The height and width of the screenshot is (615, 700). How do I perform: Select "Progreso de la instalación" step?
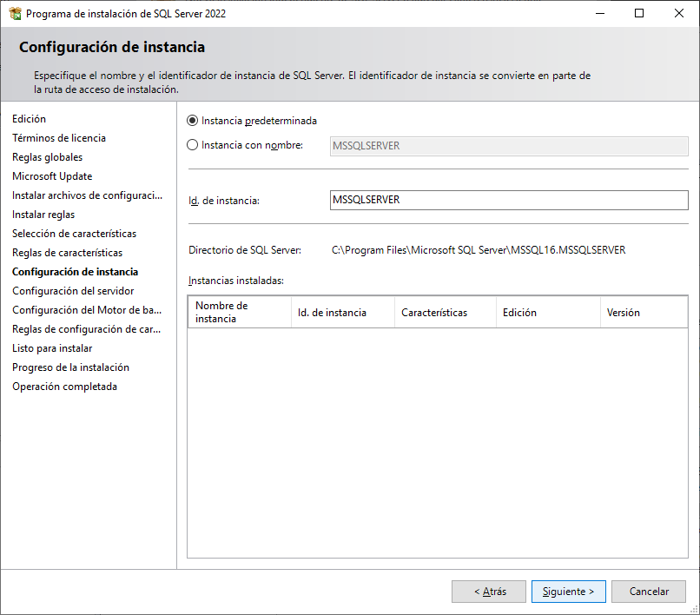[x=69, y=367]
